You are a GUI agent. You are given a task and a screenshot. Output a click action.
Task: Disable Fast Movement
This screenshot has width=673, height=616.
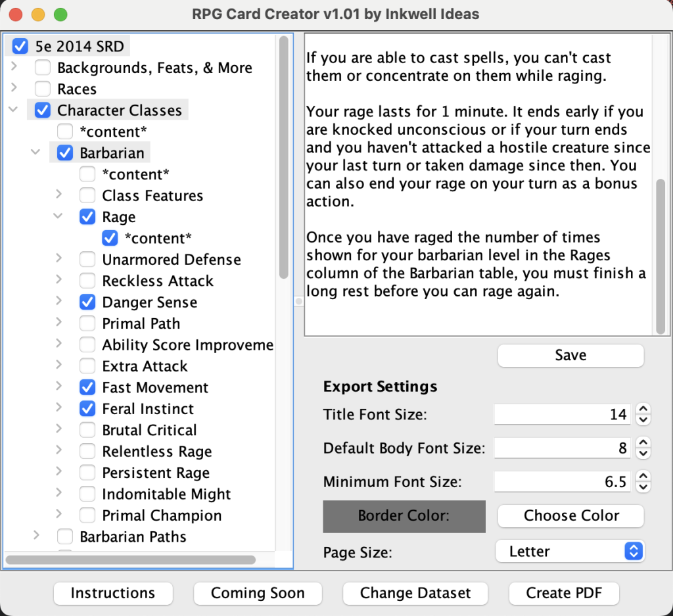87,387
